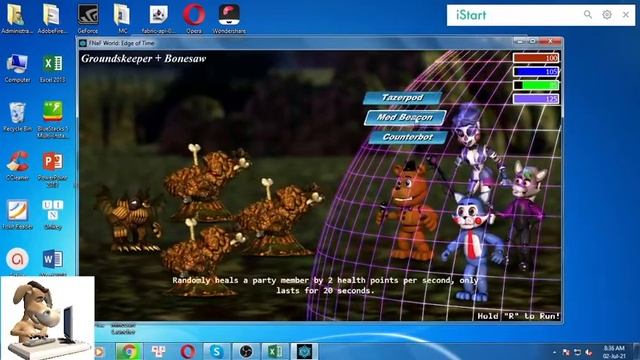640x360 pixels.
Task: Open iStart settings gear
Action: 607,15
